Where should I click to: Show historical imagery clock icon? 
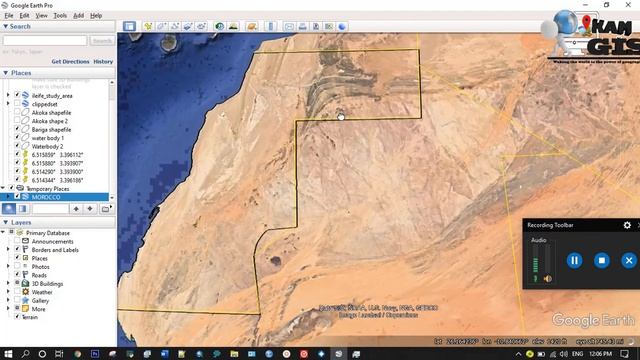tap(220, 27)
